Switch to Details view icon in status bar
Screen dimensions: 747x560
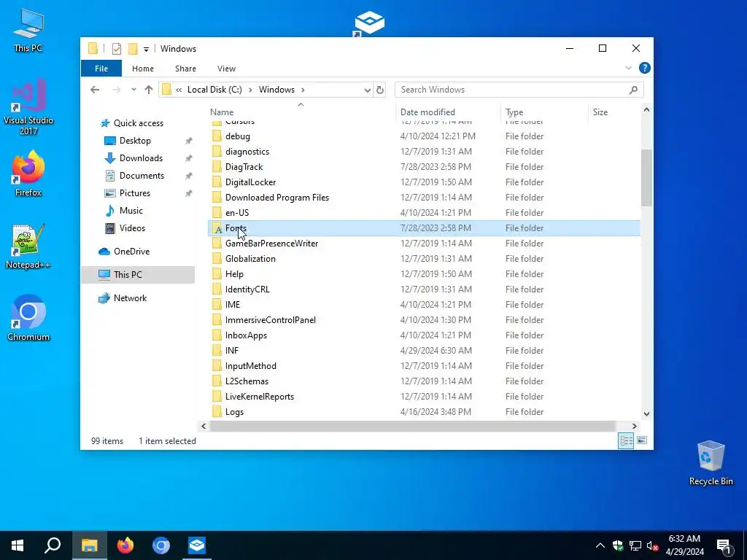(626, 440)
